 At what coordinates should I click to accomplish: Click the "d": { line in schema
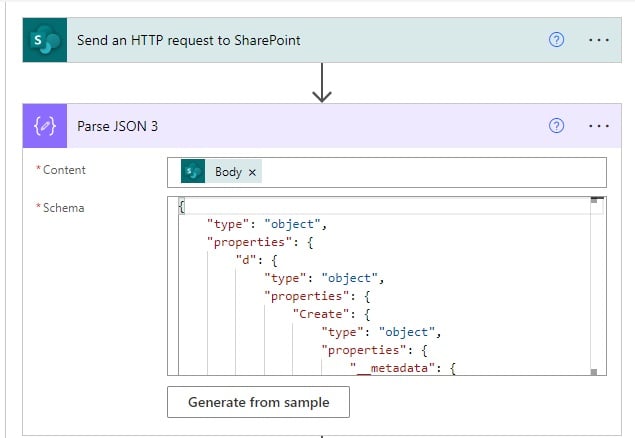tap(257, 260)
